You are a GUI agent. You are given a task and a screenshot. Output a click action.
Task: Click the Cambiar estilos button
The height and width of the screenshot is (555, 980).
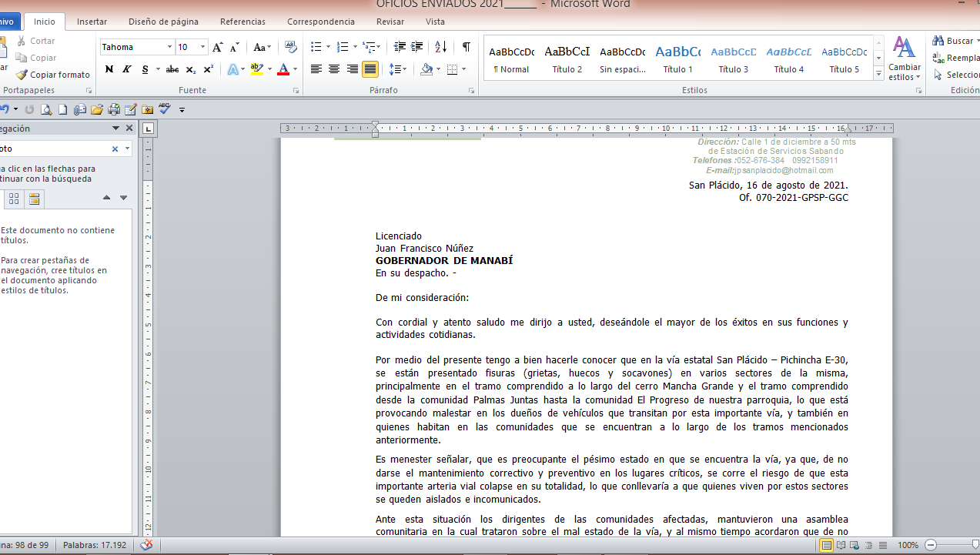click(x=904, y=59)
